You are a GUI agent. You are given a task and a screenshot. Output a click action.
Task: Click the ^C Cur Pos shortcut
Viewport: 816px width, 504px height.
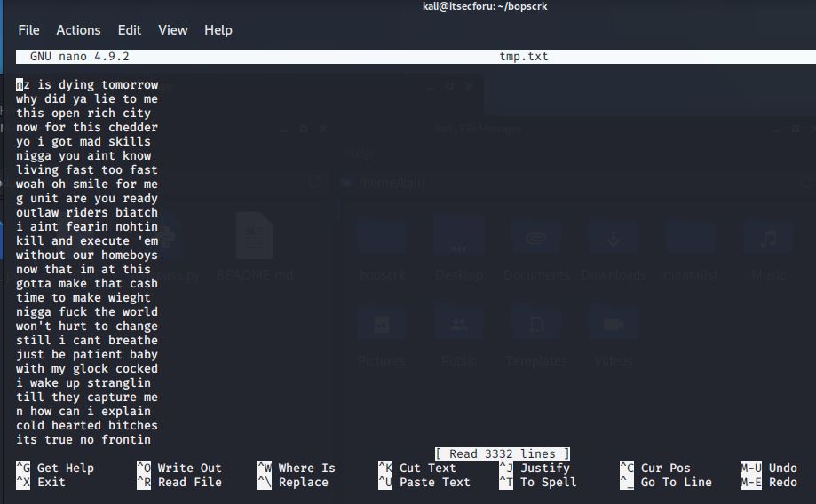click(x=655, y=469)
